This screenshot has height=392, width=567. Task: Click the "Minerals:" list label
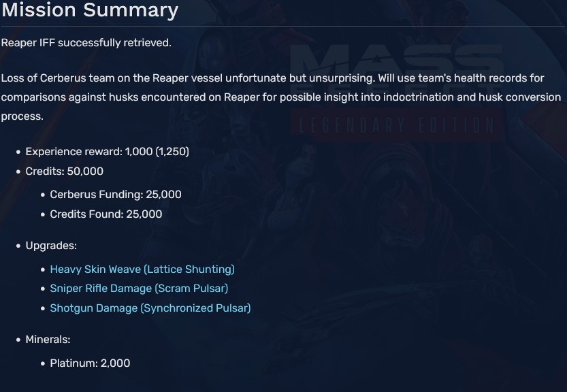pyautogui.click(x=48, y=340)
